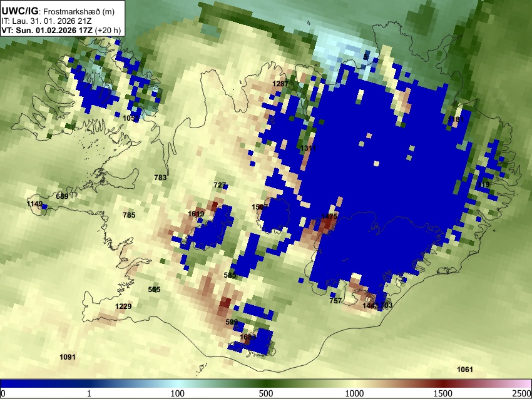The height and width of the screenshot is (399, 532).
Task: Click the map value 757
Action: pyautogui.click(x=335, y=300)
